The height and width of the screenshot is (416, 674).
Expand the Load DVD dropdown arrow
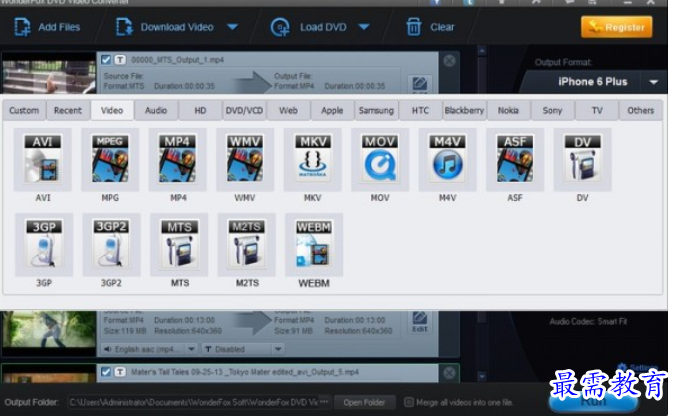pos(364,27)
